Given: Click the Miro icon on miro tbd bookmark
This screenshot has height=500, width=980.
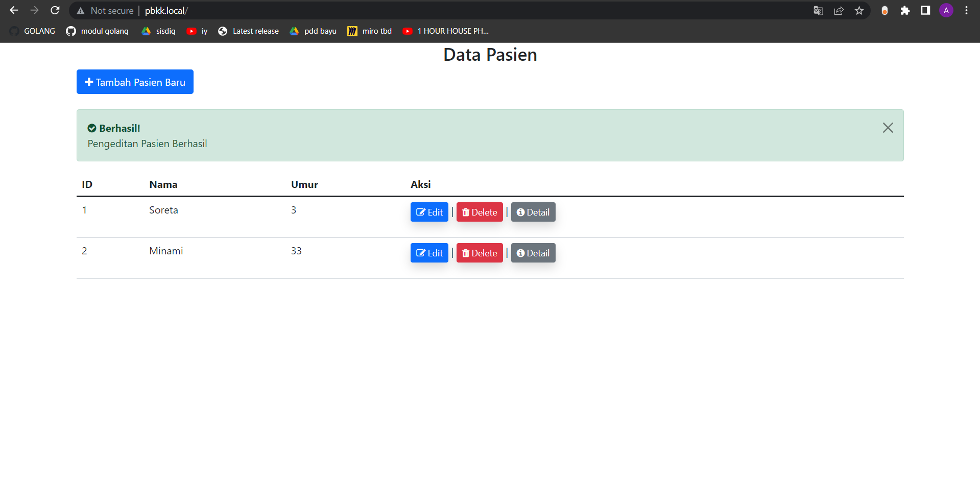Looking at the screenshot, I should [x=352, y=31].
